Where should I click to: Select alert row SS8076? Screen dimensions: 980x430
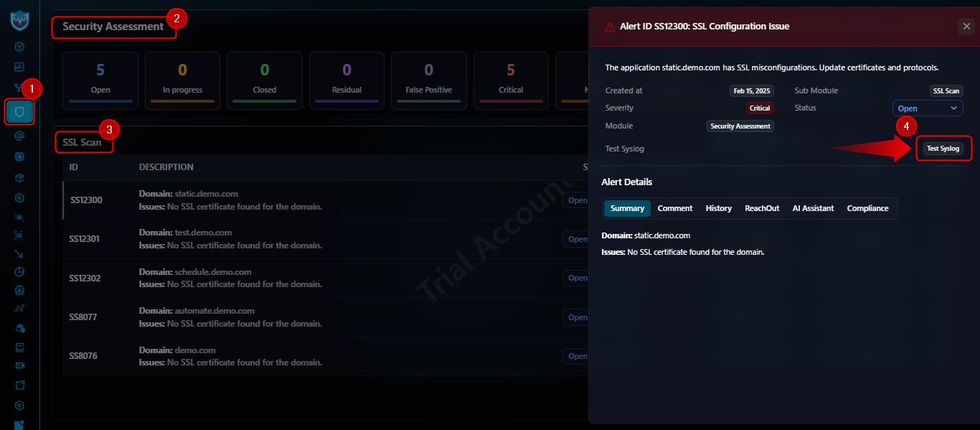[x=325, y=357]
